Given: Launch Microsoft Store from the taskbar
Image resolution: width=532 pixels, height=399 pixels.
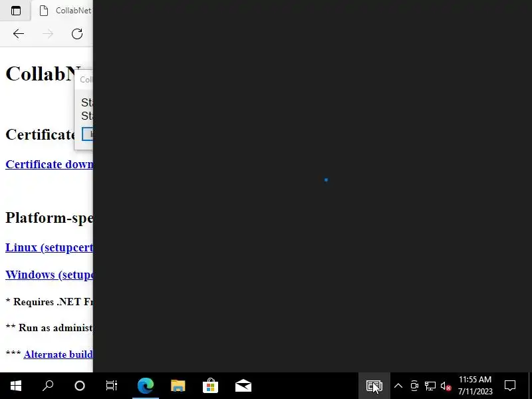Looking at the screenshot, I should coord(210,386).
